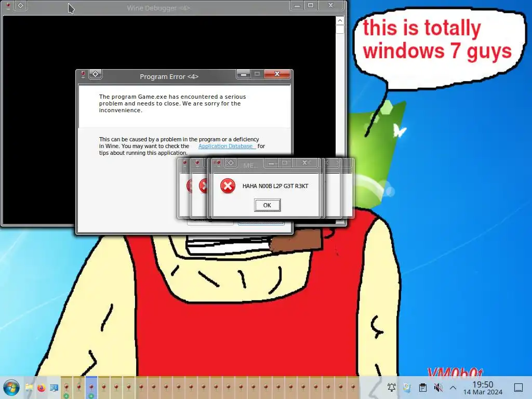This screenshot has width=532, height=399.
Task: Click the muted volume tray icon
Action: point(438,387)
